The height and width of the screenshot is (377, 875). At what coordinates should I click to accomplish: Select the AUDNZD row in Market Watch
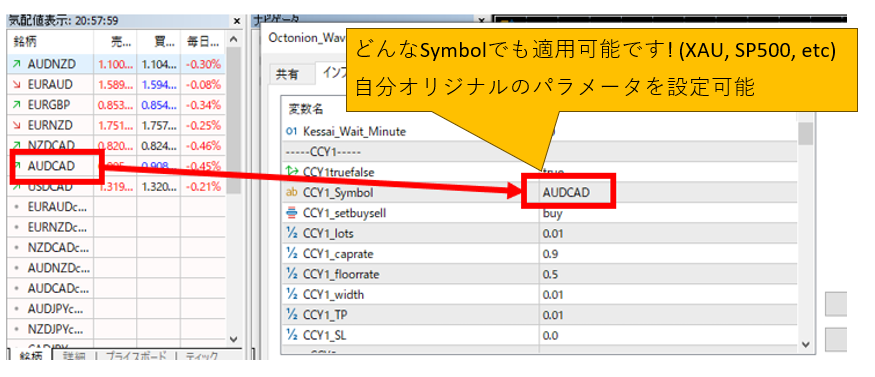point(116,64)
